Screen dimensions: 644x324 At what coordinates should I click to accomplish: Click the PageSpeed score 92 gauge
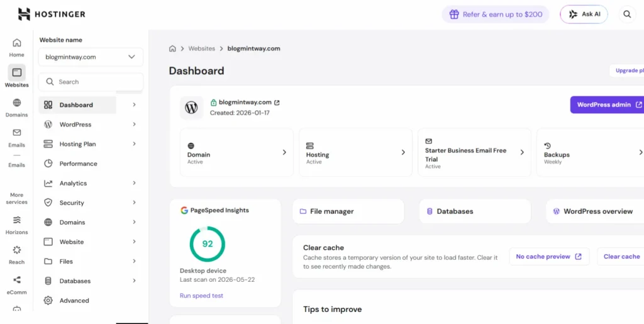[208, 244]
